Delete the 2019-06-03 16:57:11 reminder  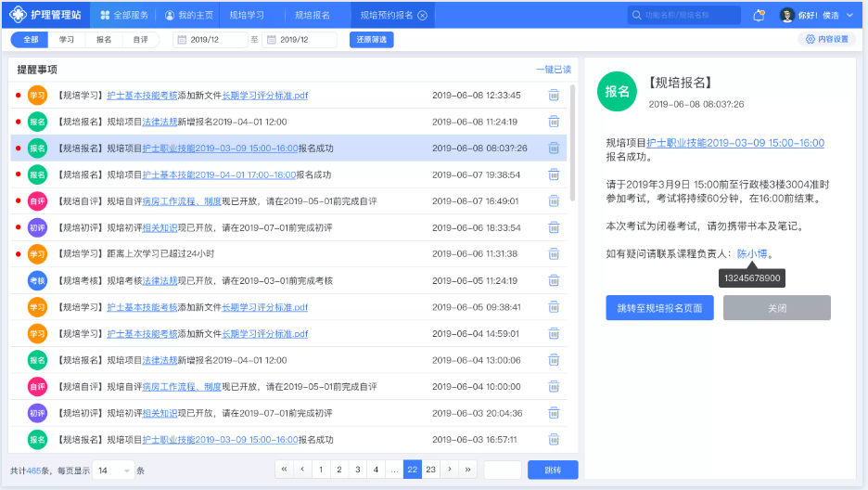[x=554, y=440]
